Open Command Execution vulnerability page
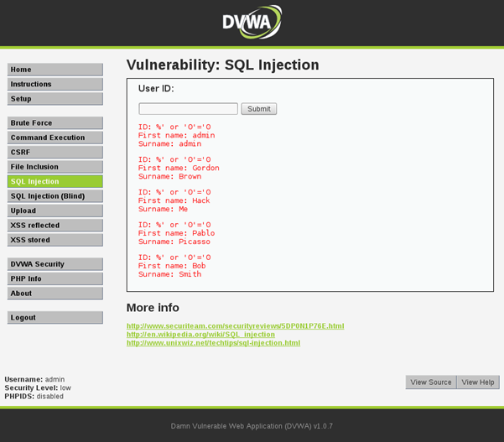This screenshot has height=442, width=504. click(x=55, y=138)
